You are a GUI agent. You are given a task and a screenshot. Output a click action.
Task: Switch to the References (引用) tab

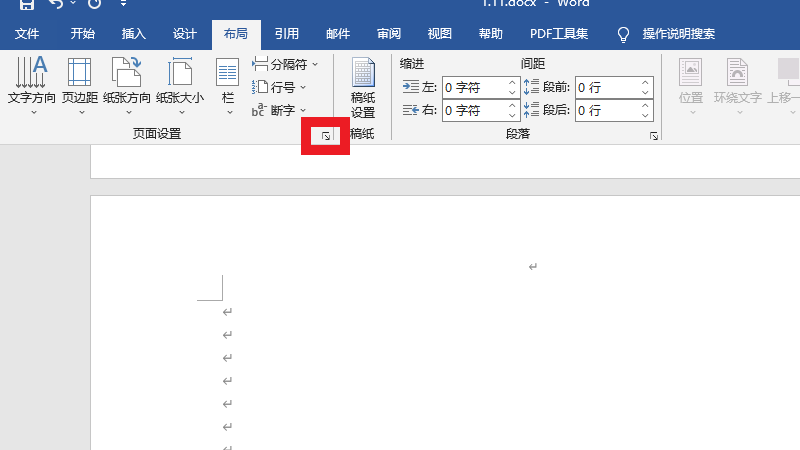tap(287, 34)
